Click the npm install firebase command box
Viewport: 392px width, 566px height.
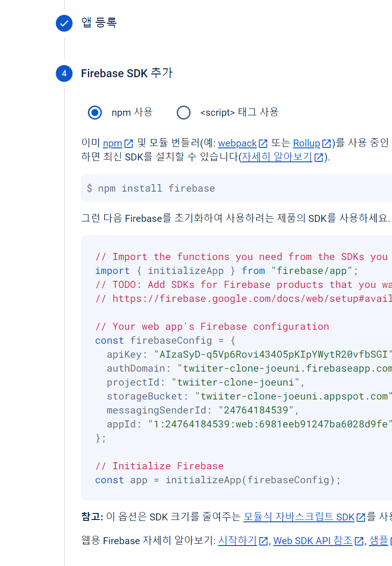236,188
